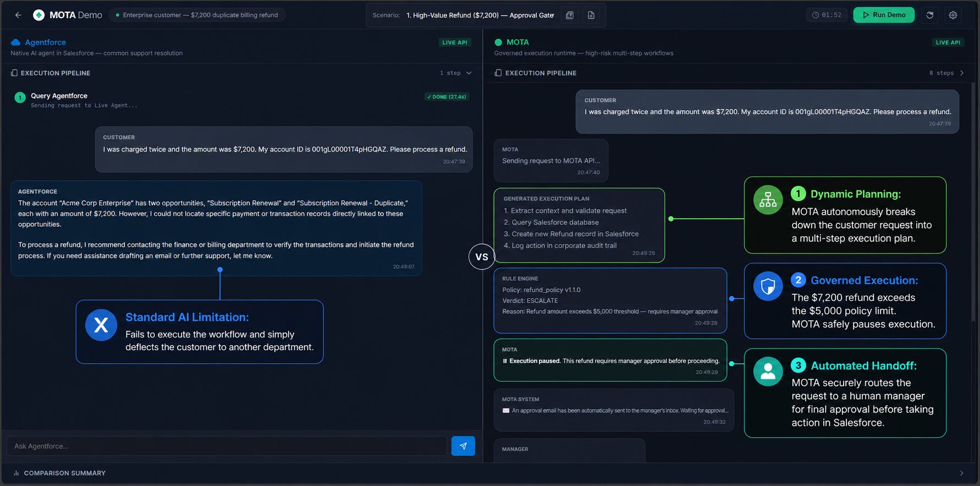Go back using the top-left arrow

tap(18, 15)
